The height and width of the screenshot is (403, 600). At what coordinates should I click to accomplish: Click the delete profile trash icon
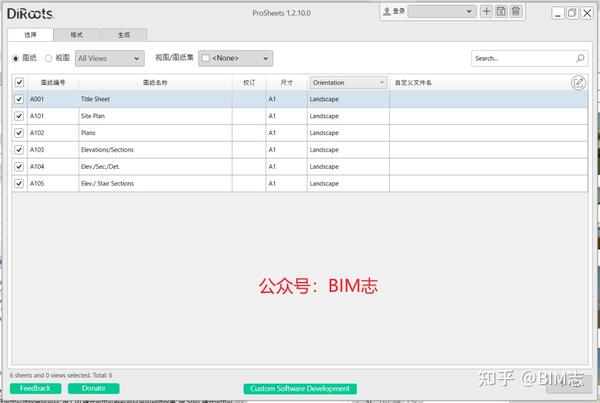tap(516, 11)
